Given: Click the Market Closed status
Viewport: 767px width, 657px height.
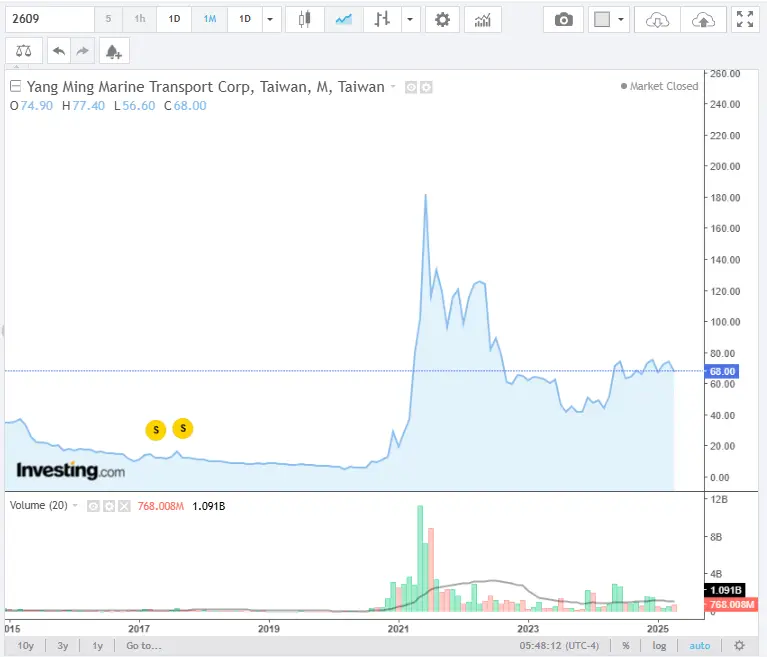Looking at the screenshot, I should [x=659, y=86].
